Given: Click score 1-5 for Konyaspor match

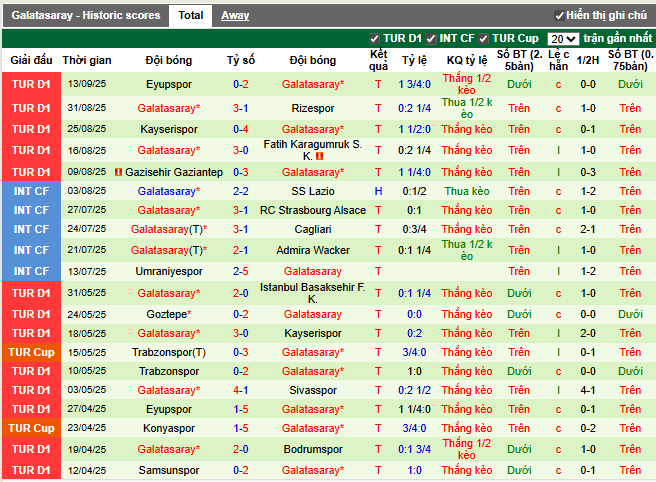Looking at the screenshot, I should pyautogui.click(x=241, y=428).
